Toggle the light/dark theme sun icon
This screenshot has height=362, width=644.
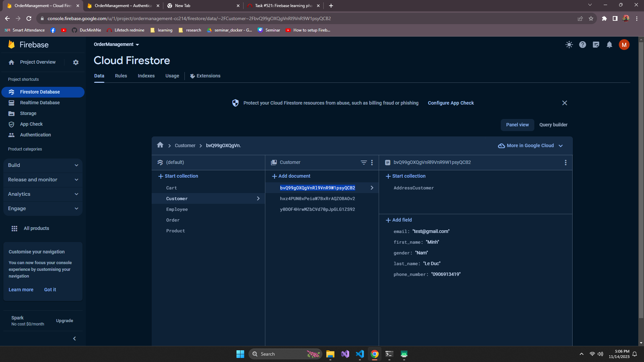pos(569,45)
